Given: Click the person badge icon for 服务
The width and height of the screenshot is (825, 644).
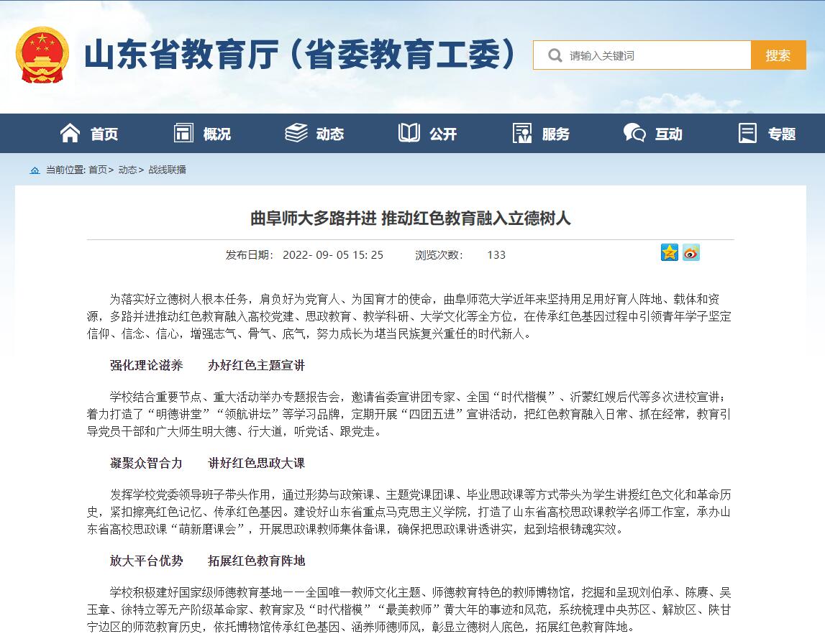Looking at the screenshot, I should (521, 133).
